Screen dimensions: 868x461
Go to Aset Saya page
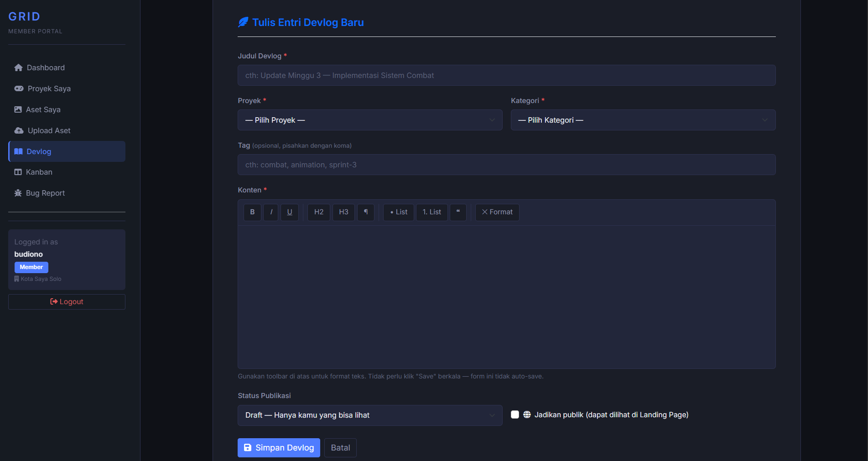coord(67,109)
